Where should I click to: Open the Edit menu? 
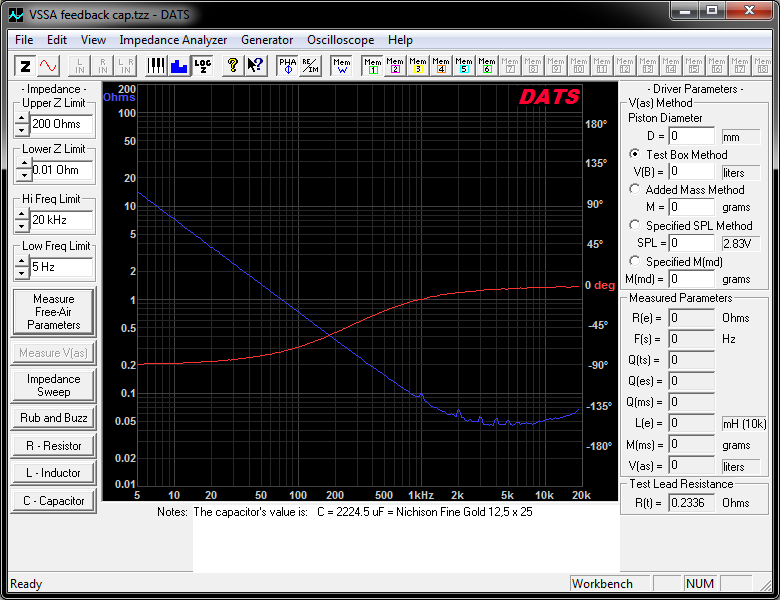point(57,40)
